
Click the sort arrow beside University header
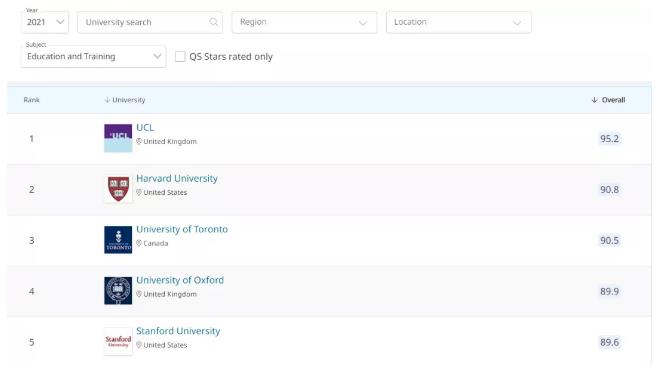click(107, 100)
